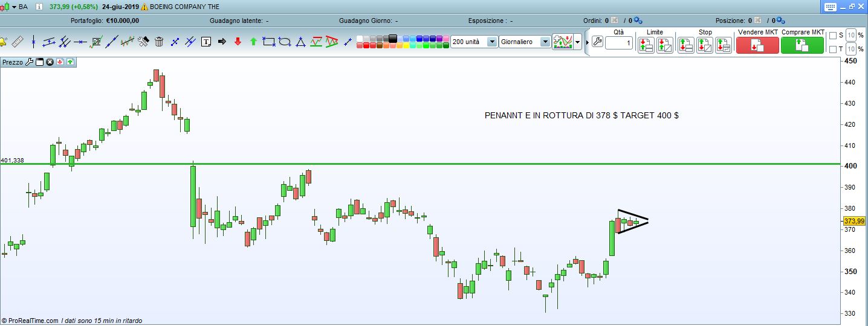Choose the white color swatch
Screen dimensions: 868x326
point(360,39)
